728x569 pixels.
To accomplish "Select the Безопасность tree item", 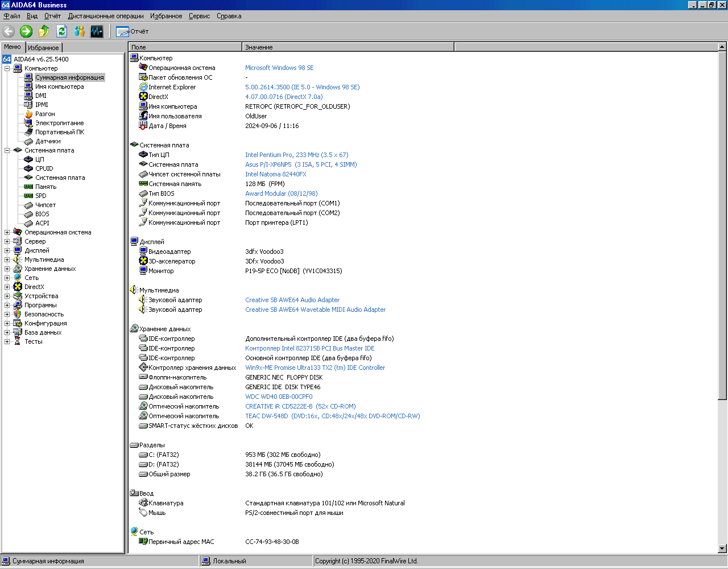I will pyautogui.click(x=44, y=314).
